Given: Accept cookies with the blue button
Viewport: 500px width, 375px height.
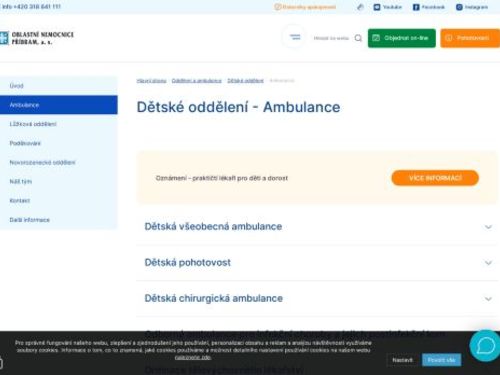Looking at the screenshot, I should 441,360.
